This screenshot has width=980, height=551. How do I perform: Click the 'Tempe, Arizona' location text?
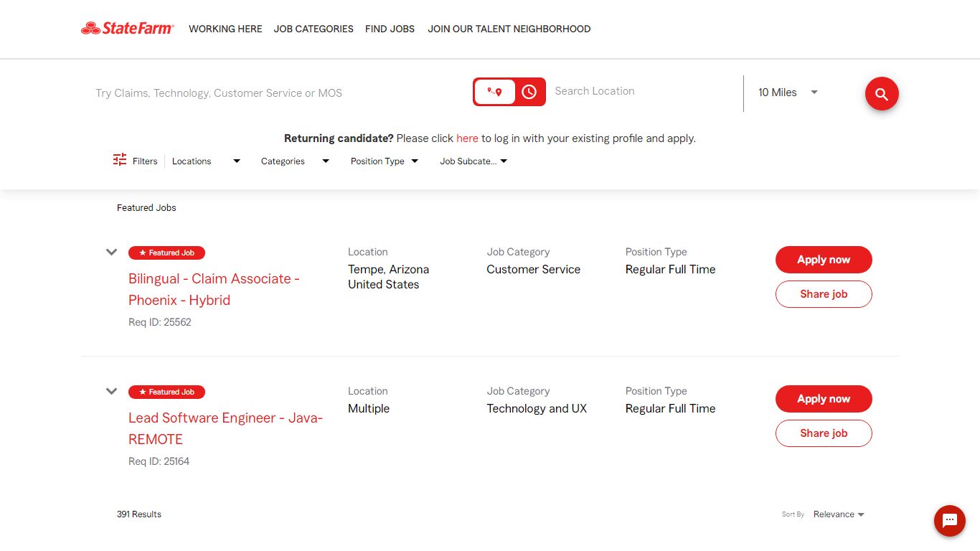tap(389, 269)
